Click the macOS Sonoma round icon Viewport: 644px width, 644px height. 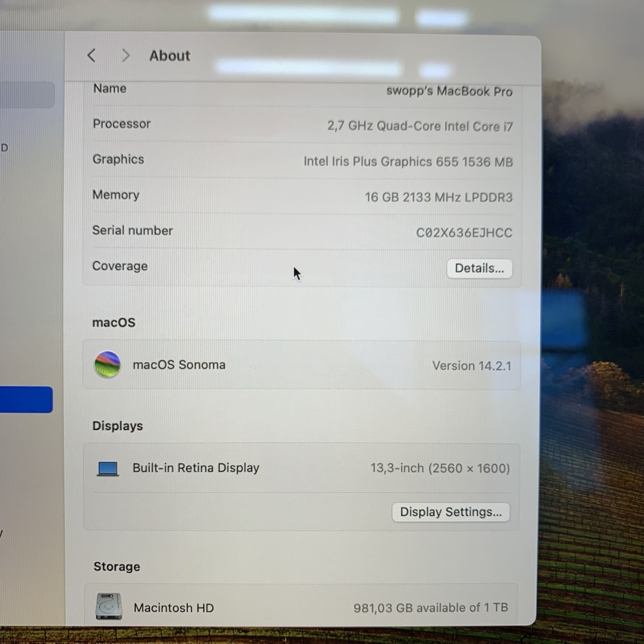coord(107,364)
